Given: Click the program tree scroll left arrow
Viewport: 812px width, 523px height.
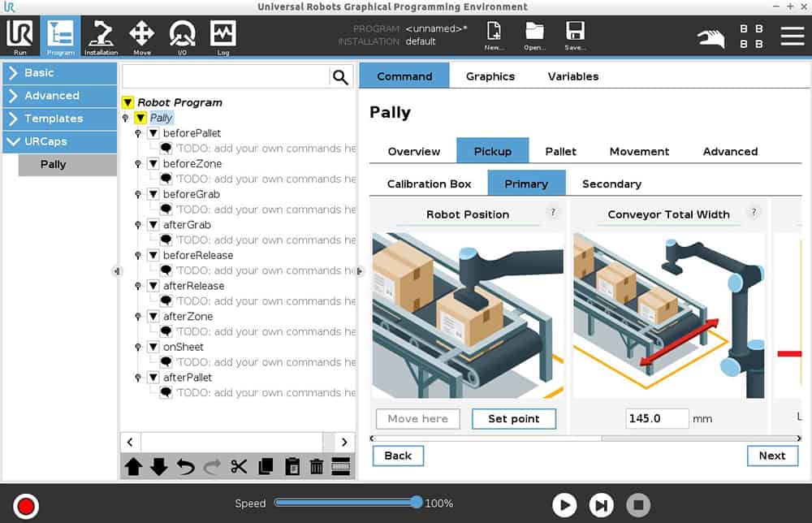Looking at the screenshot, I should pos(130,443).
